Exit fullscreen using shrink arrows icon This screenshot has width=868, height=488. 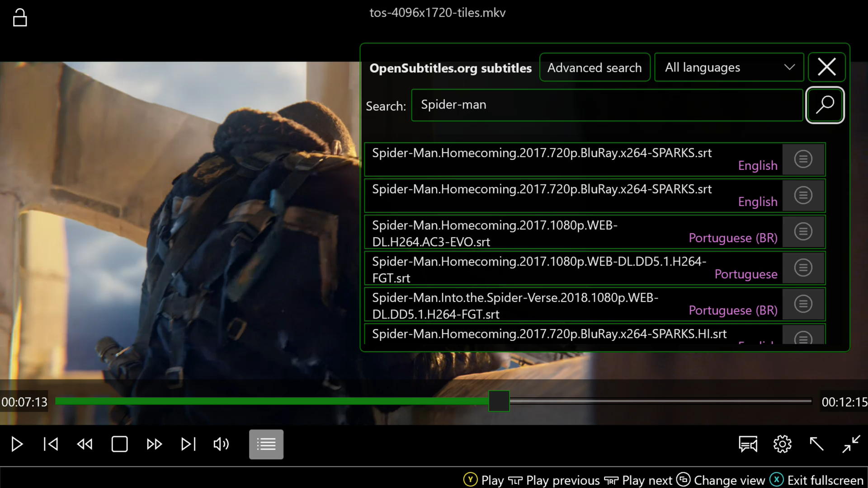pyautogui.click(x=851, y=444)
